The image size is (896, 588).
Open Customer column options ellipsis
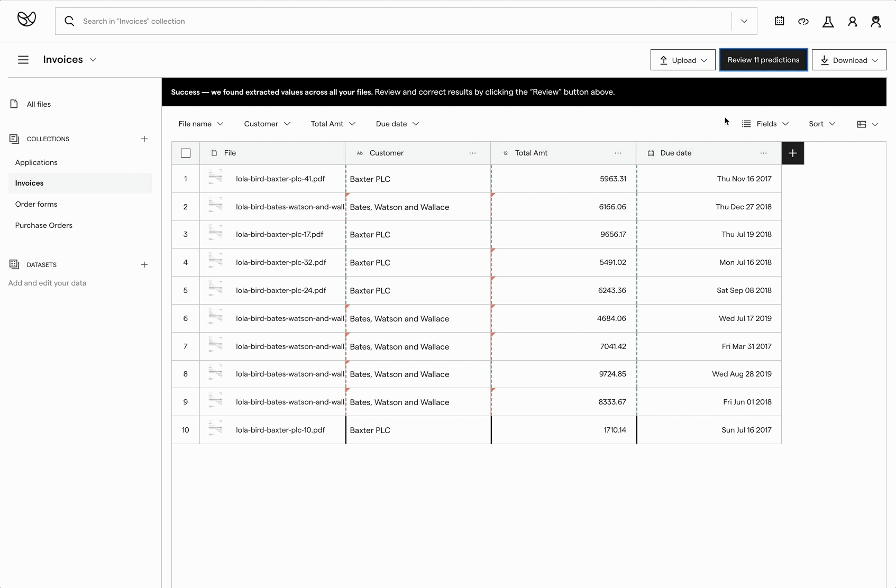[x=472, y=153]
